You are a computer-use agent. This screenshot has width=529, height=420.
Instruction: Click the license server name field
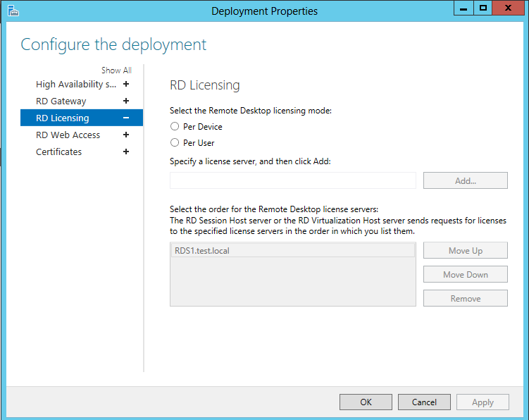(293, 180)
